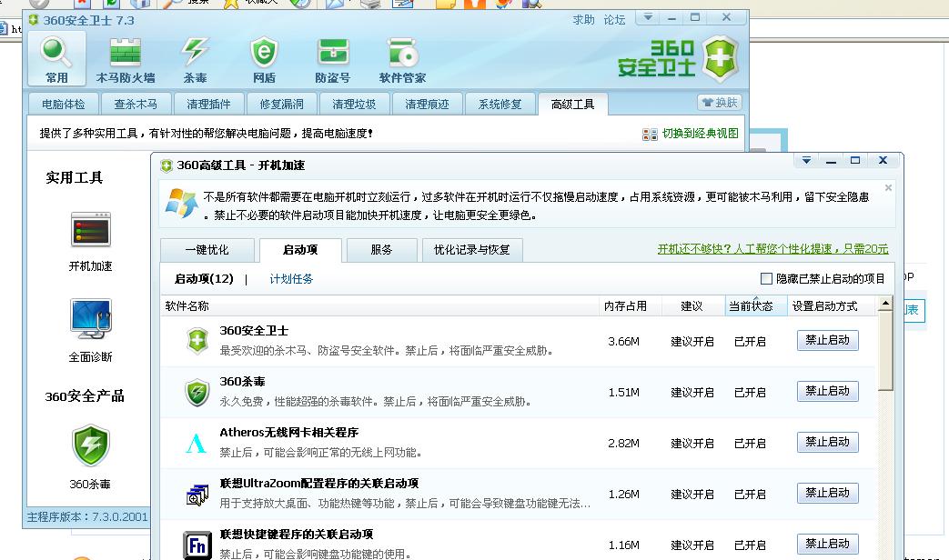Launch 软件管家 from the toolbar

click(x=402, y=59)
